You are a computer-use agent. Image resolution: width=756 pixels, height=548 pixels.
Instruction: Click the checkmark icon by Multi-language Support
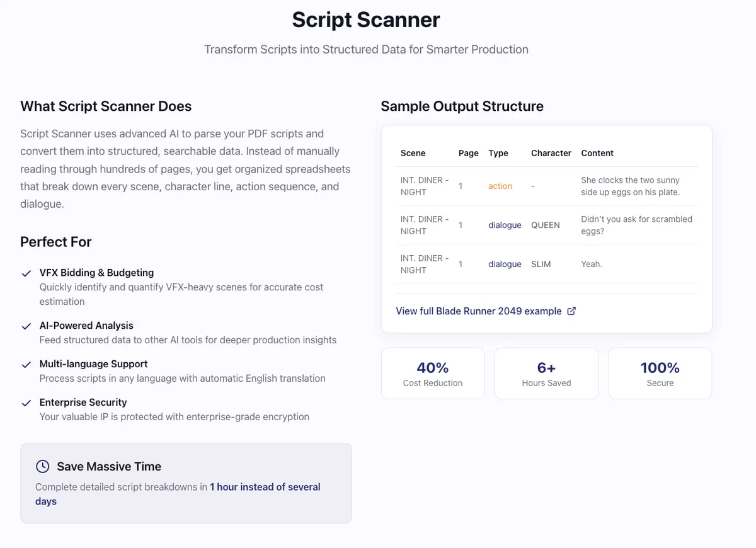point(26,365)
